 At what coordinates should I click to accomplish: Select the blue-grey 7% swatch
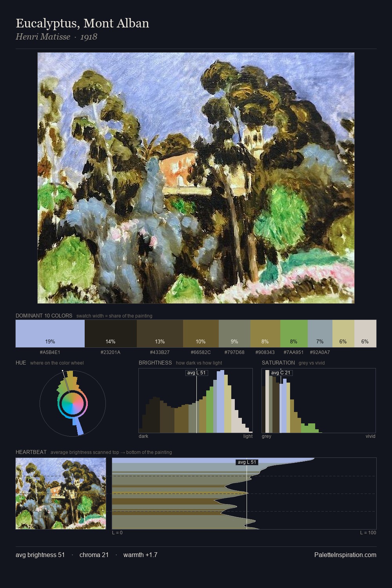click(x=320, y=334)
